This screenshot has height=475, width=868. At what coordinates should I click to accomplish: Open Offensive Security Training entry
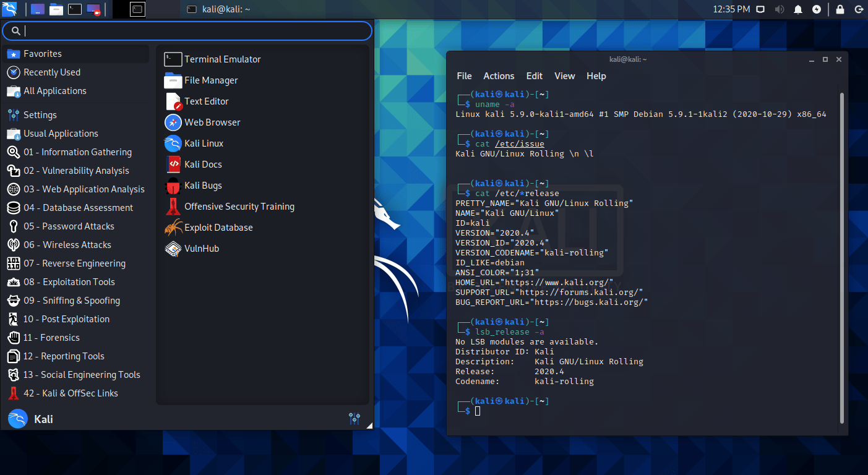[x=239, y=207]
